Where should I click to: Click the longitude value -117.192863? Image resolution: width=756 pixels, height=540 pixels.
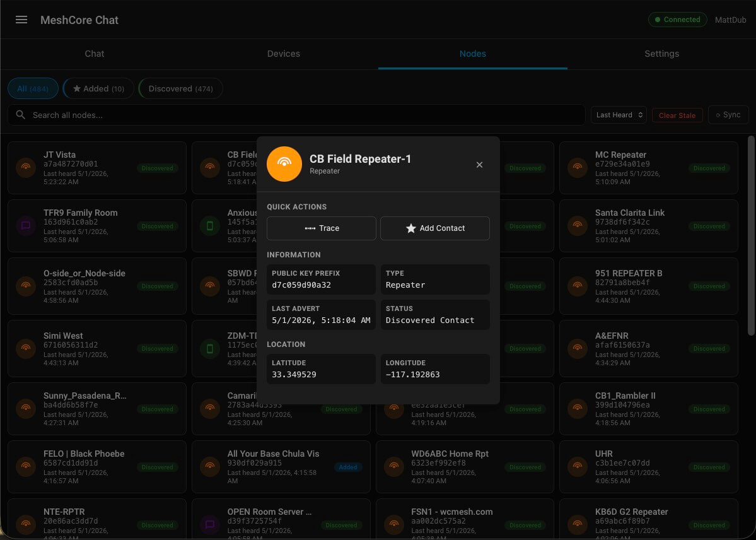(413, 375)
